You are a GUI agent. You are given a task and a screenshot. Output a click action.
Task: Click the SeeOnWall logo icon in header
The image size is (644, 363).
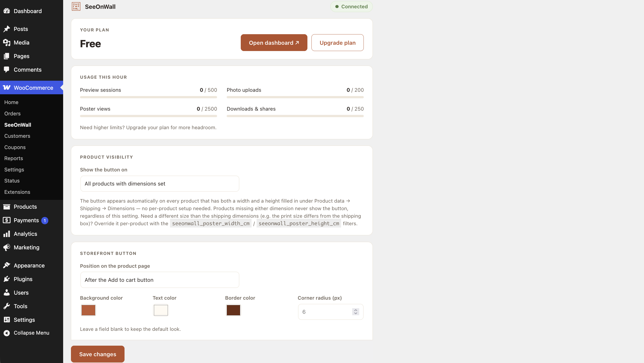76,7
